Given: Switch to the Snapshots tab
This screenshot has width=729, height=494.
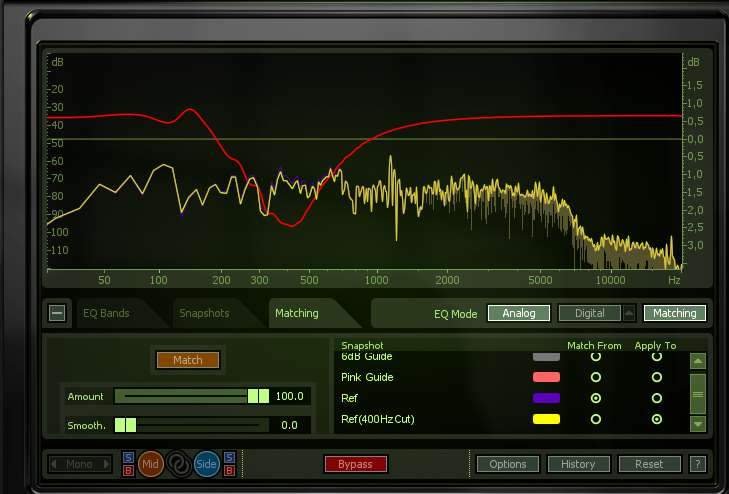Looking at the screenshot, I should [204, 313].
